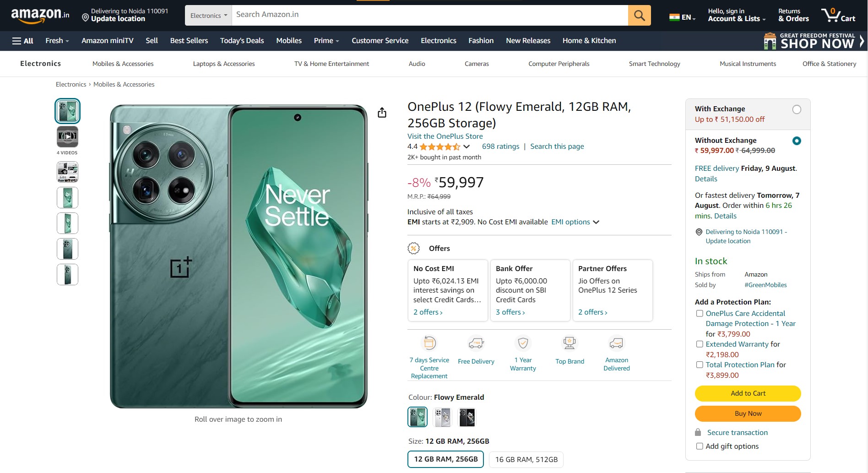Go to the Audio category tab
The image size is (868, 473).
tap(417, 64)
